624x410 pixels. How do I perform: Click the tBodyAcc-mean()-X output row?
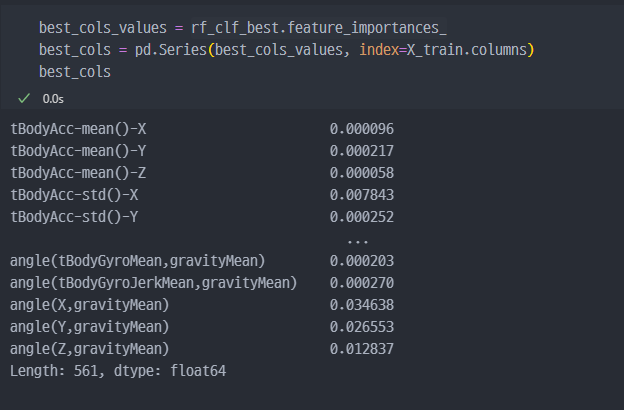click(79, 128)
